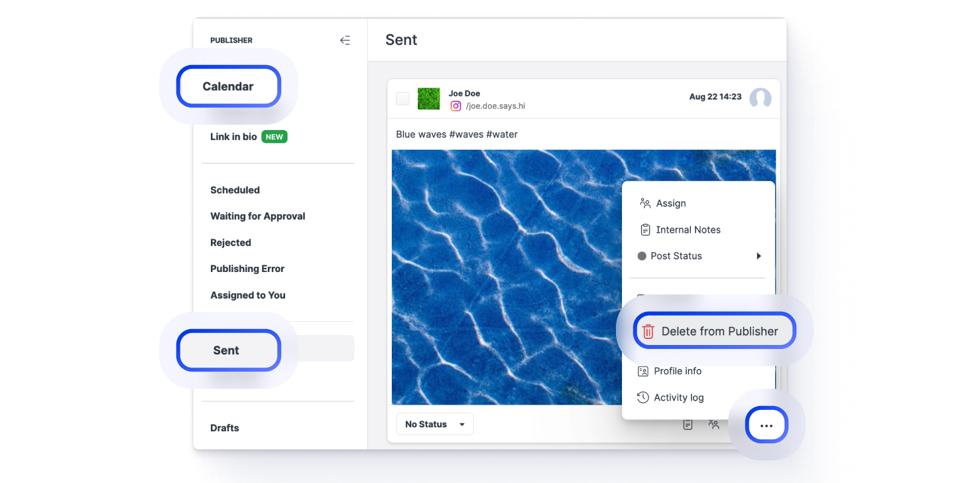Screen dimensions: 980x483
Task: Click the internal notes icon below post
Action: [x=688, y=424]
